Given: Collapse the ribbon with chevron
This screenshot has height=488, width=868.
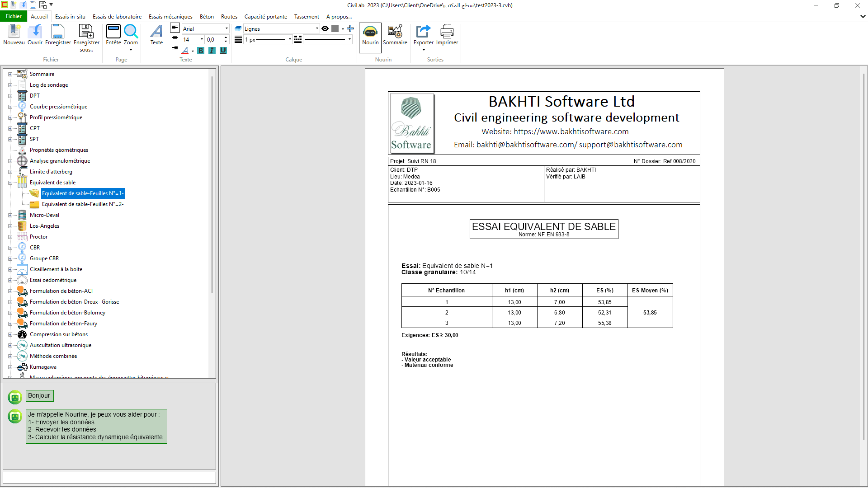Looking at the screenshot, I should 863,16.
